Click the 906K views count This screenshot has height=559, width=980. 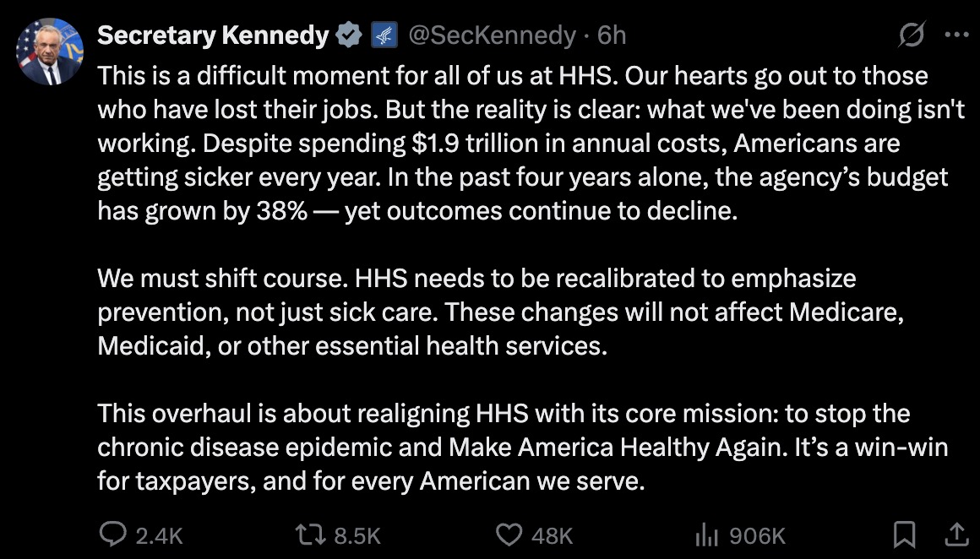tap(755, 535)
